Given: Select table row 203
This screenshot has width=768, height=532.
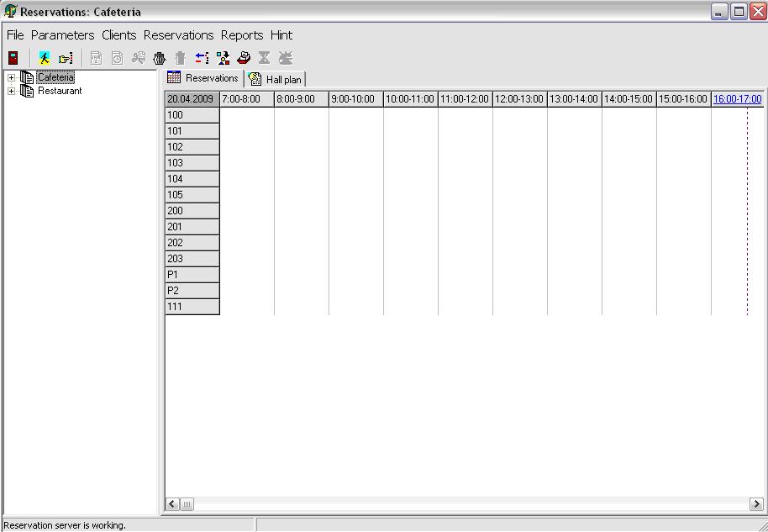Looking at the screenshot, I should point(192,259).
